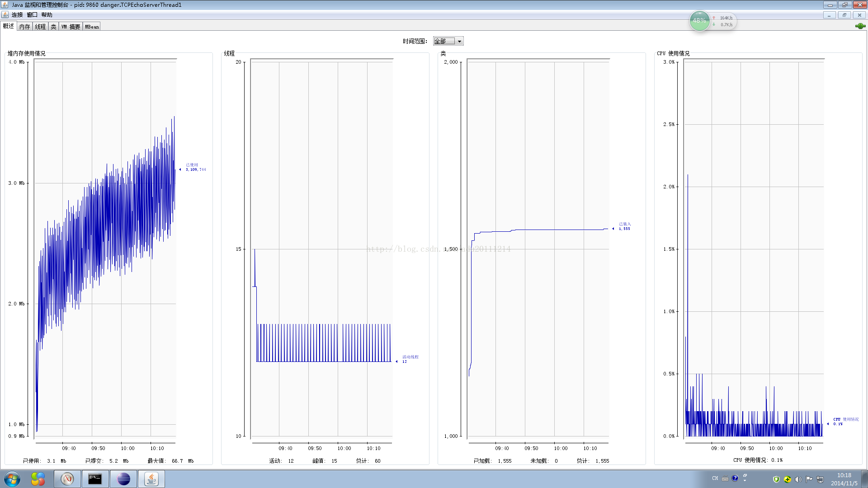
Task: Open the Eclipse taskbar icon
Action: click(x=123, y=479)
